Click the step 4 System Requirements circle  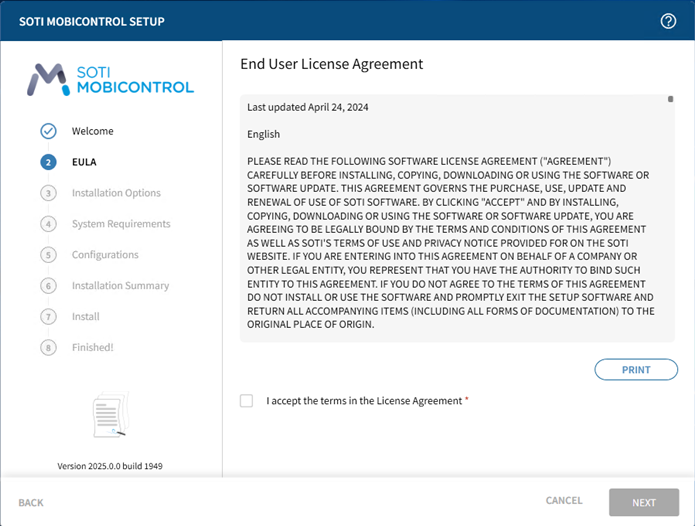coord(48,224)
